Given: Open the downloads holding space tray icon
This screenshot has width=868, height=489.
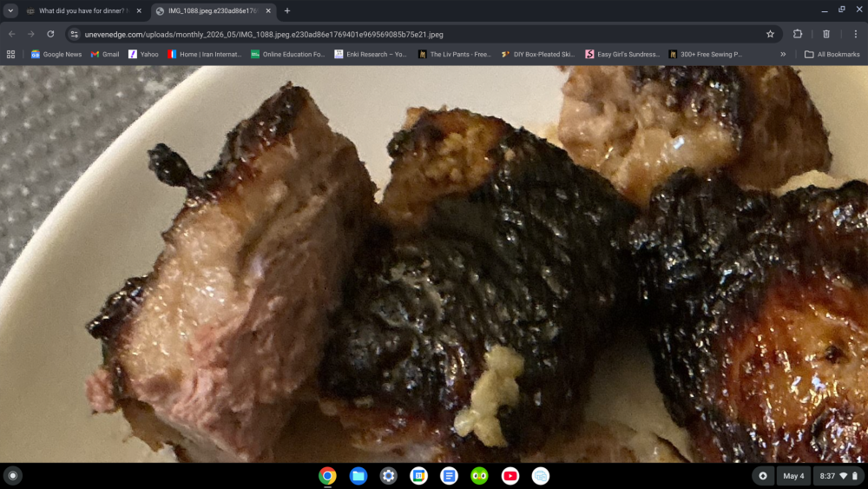Looking at the screenshot, I should 763,476.
